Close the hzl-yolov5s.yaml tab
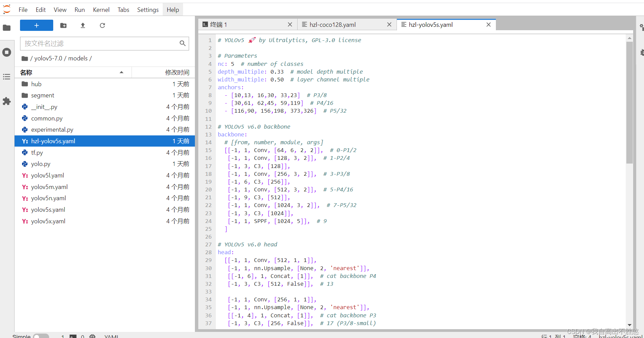The height and width of the screenshot is (338, 644). click(488, 24)
